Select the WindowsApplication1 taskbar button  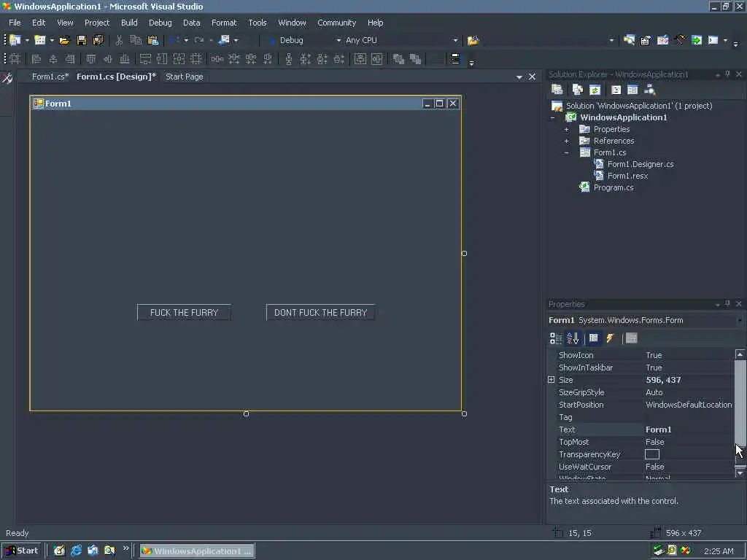click(x=197, y=551)
